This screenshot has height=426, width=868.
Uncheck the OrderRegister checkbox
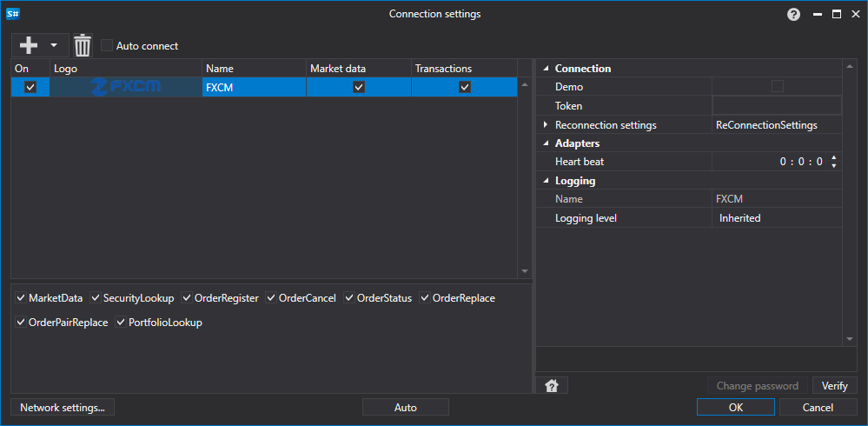(187, 298)
